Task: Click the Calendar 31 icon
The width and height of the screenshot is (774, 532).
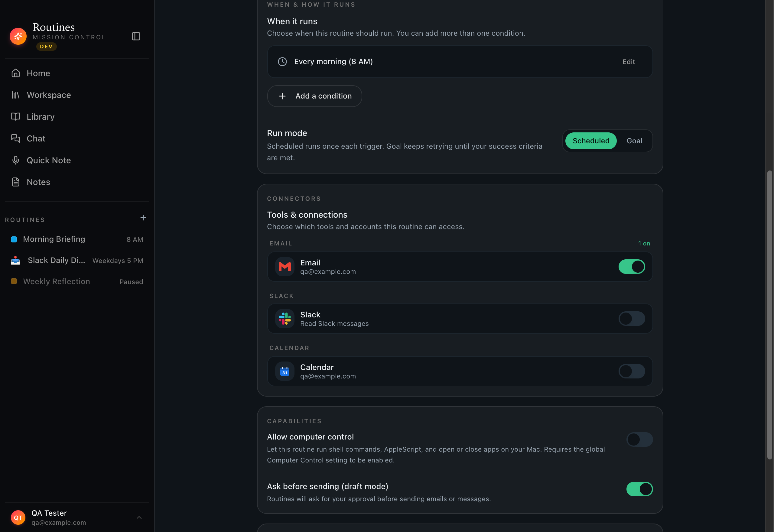Action: (x=285, y=371)
